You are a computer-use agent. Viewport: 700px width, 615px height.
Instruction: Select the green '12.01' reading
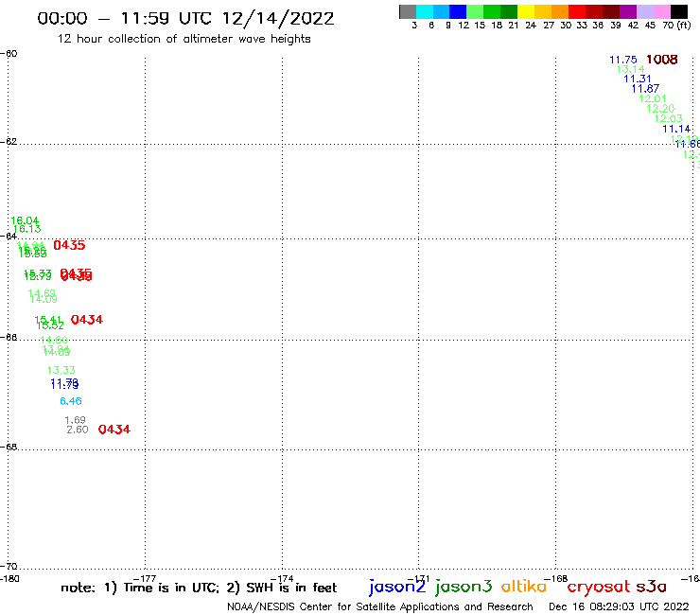coord(653,98)
